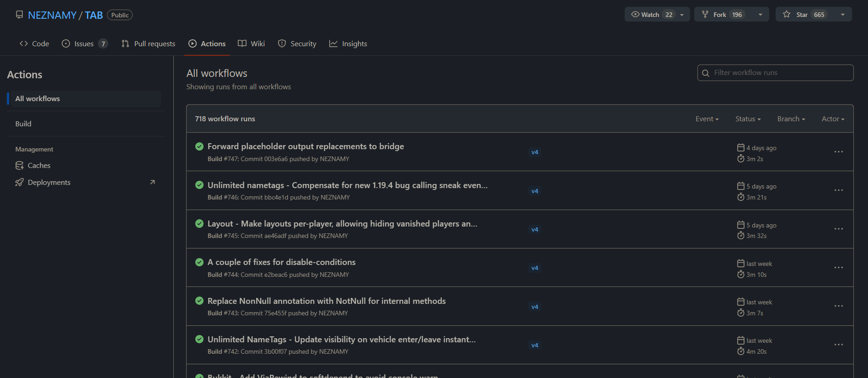
Task: Expand the Event filter dropdown
Action: (707, 119)
